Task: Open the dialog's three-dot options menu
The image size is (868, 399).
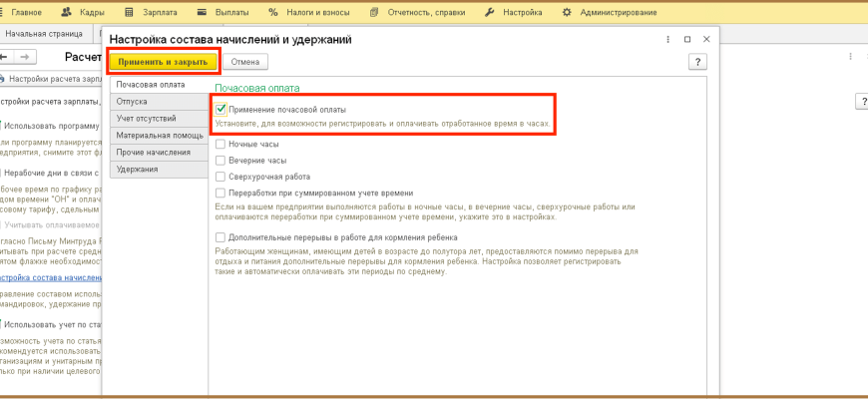Action: point(666,39)
